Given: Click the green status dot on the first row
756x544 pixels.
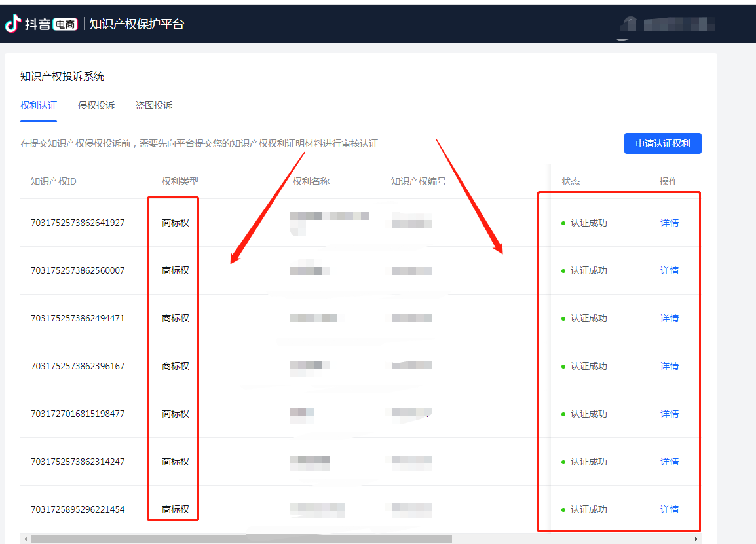Looking at the screenshot, I should 565,223.
